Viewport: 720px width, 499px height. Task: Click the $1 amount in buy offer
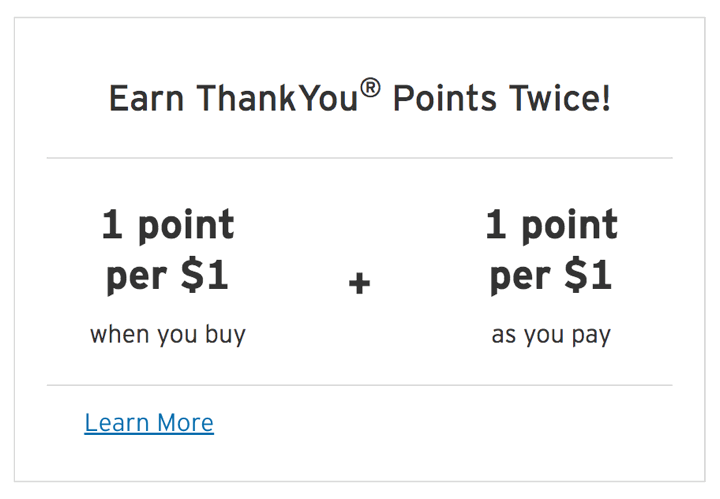coord(204,275)
